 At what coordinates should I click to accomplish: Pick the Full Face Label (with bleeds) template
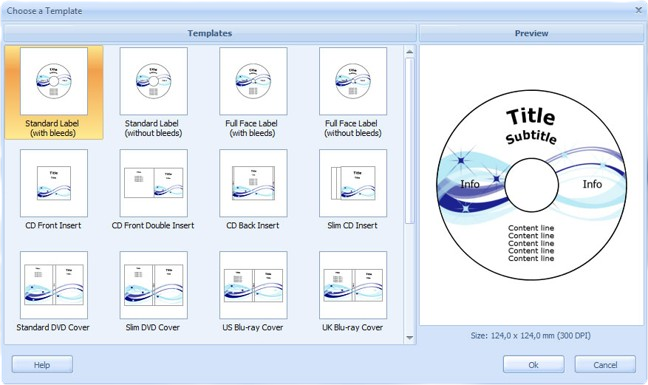[253, 92]
